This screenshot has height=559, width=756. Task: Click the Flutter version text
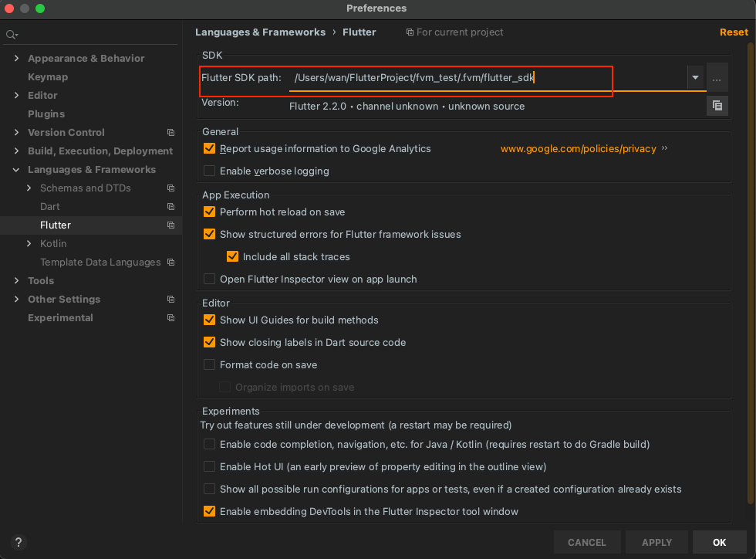coord(407,107)
